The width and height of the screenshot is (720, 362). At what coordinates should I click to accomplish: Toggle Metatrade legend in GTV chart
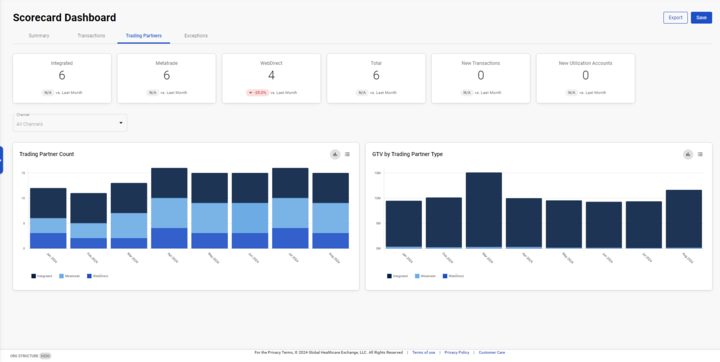(425, 276)
